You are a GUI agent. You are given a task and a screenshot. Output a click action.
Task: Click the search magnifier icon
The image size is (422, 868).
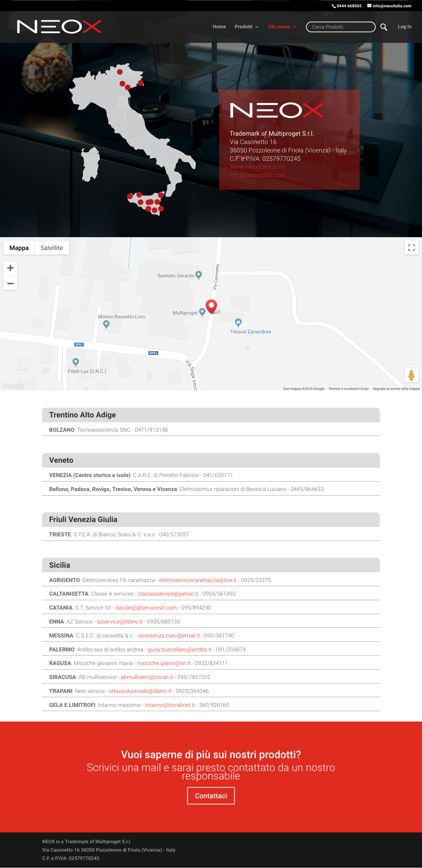(384, 27)
